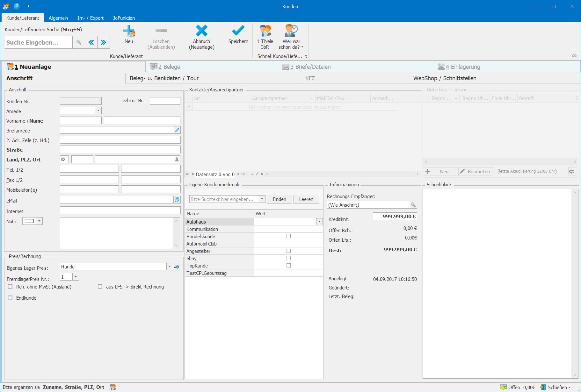Open the Beginn column filter dropdown
The image size is (581, 392).
tap(456, 99)
